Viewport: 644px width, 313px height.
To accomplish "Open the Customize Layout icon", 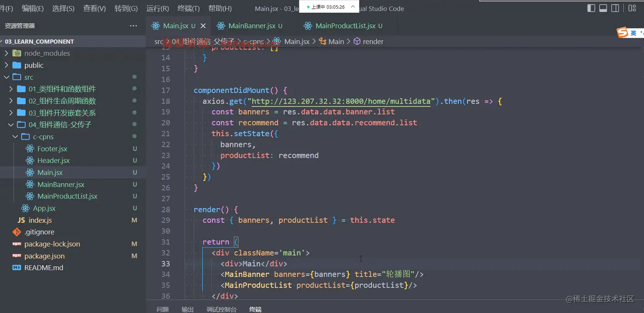I will point(632,8).
